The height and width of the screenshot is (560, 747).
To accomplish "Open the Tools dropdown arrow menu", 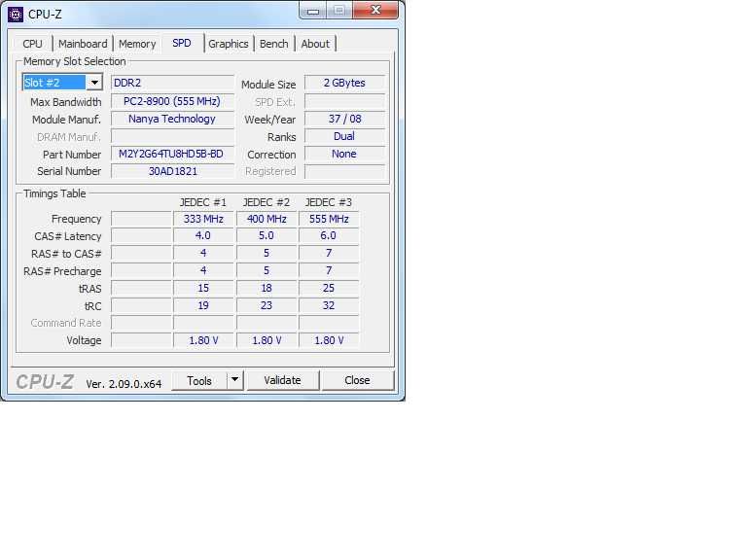I will 234,380.
